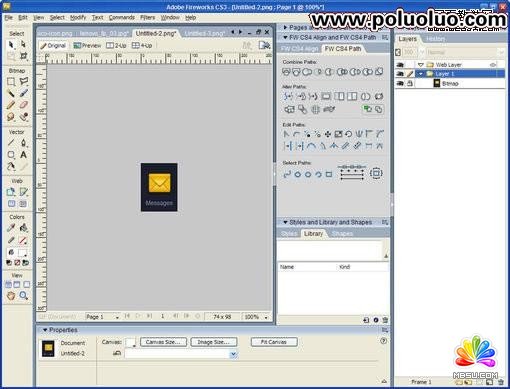Switch to standard screen mode
510x389 pixels.
click(x=8, y=284)
